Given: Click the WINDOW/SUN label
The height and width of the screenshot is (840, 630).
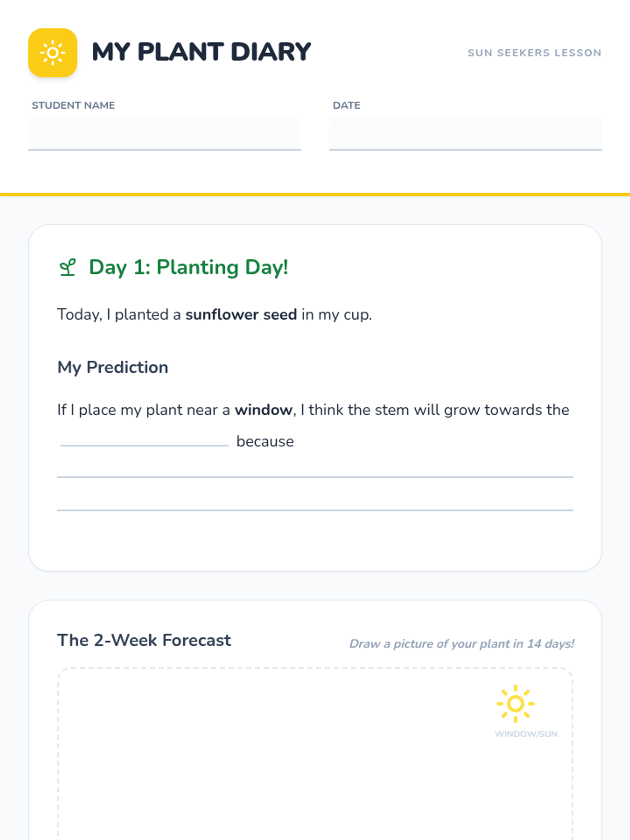Looking at the screenshot, I should click(x=526, y=734).
